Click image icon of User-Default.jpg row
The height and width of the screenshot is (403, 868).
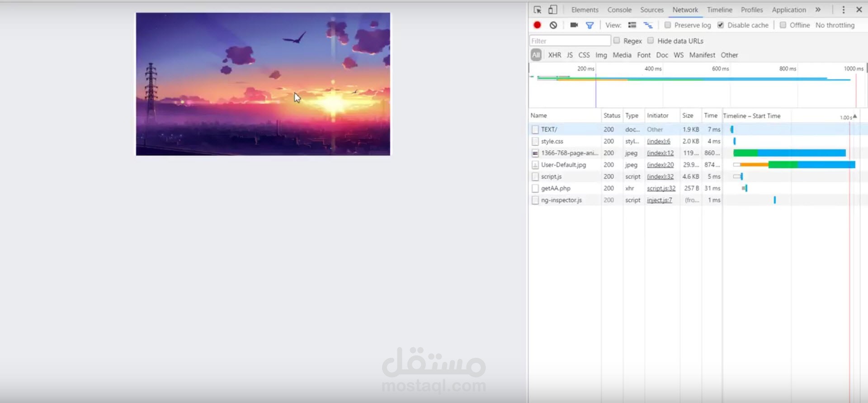point(535,165)
